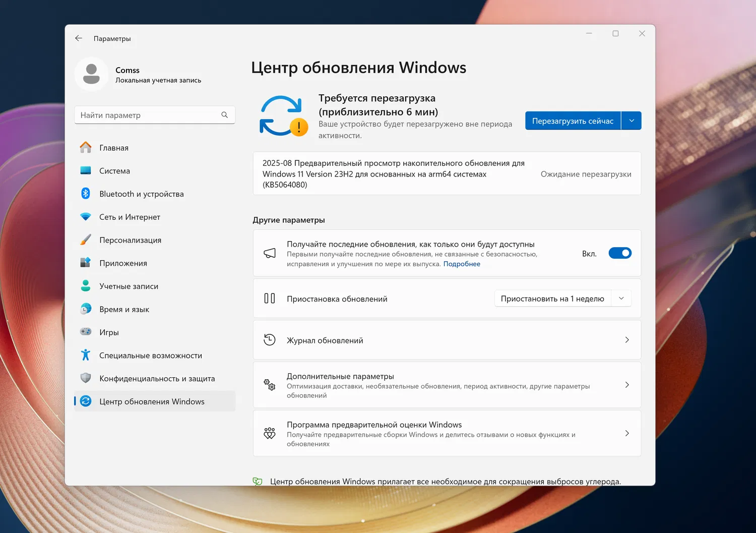The height and width of the screenshot is (533, 756).
Task: Open the restart options dropdown arrow
Action: coord(632,121)
